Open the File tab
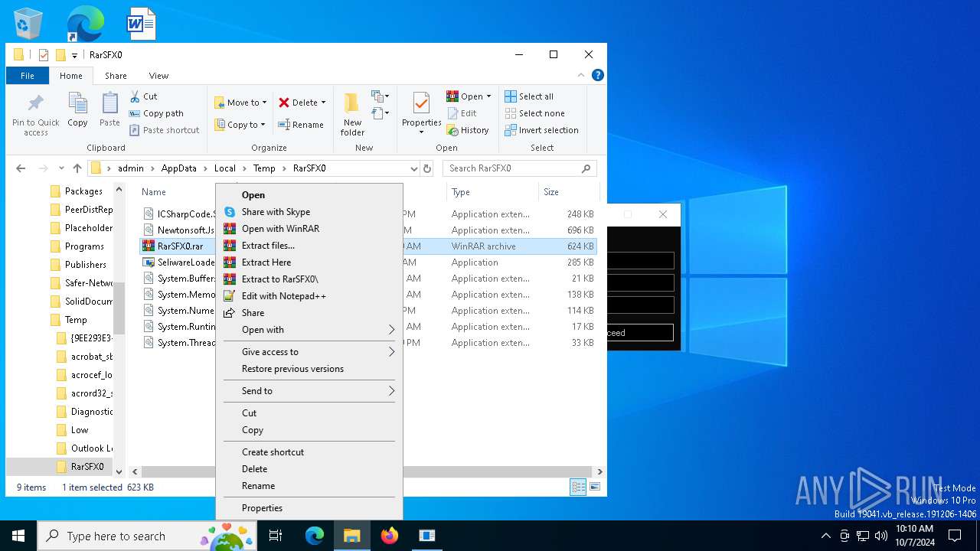980x551 pixels. [28, 76]
